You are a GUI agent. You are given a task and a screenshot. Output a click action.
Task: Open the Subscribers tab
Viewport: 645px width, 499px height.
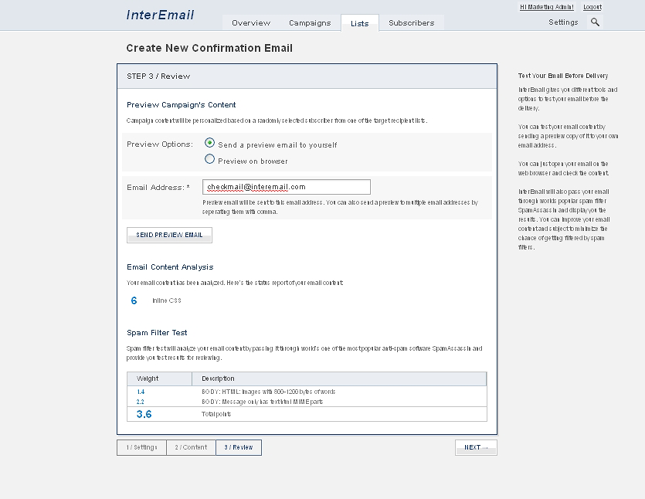(x=411, y=23)
